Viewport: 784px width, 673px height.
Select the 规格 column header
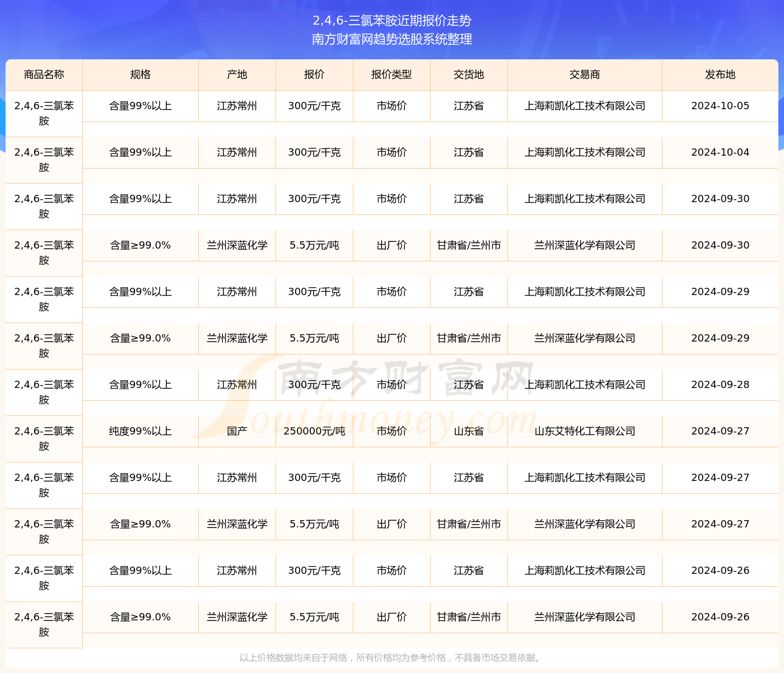coord(141,74)
